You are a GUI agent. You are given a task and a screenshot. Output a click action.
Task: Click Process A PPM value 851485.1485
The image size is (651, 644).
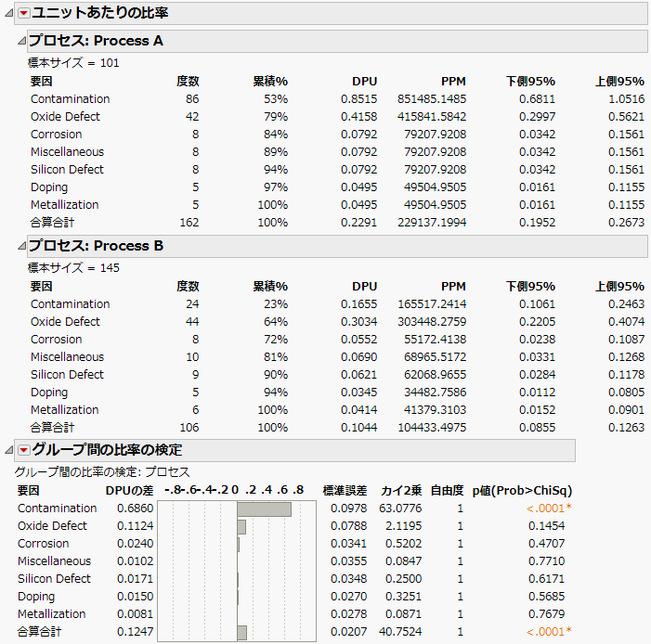point(432,98)
